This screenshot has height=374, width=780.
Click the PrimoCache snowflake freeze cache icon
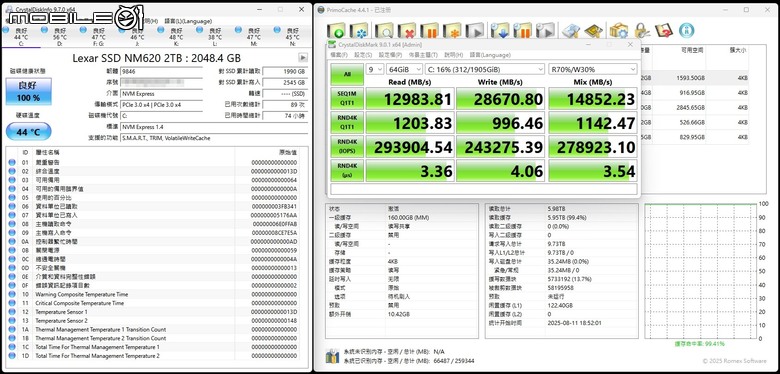click(359, 31)
